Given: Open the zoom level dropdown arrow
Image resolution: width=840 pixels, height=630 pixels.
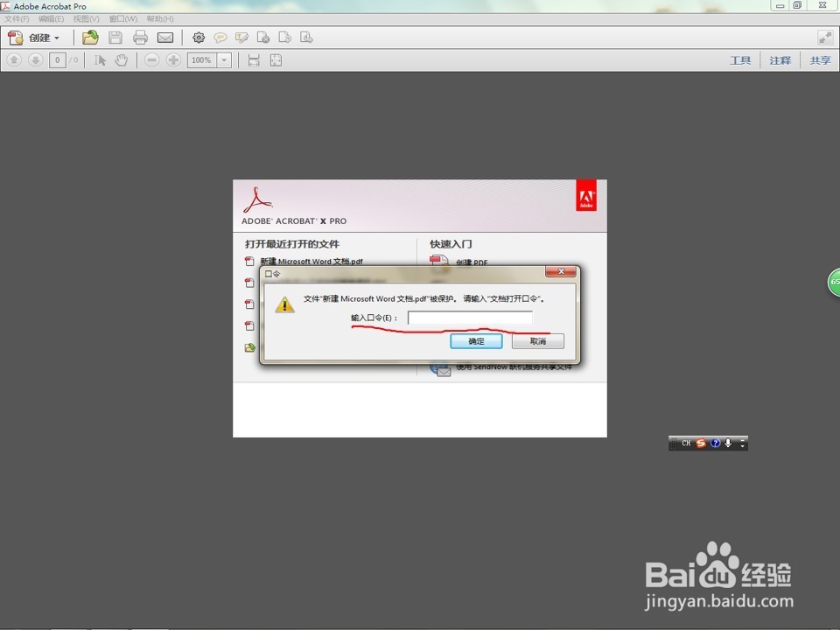Looking at the screenshot, I should coord(225,60).
